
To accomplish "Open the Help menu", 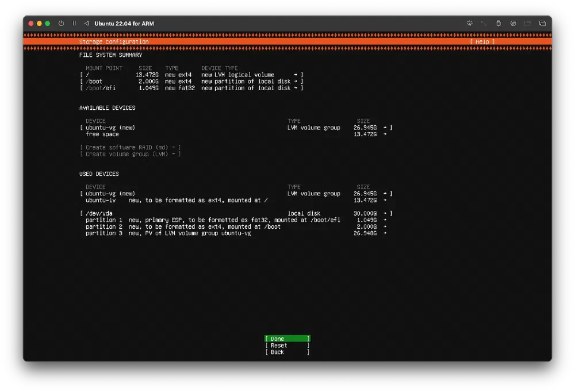I will [482, 41].
